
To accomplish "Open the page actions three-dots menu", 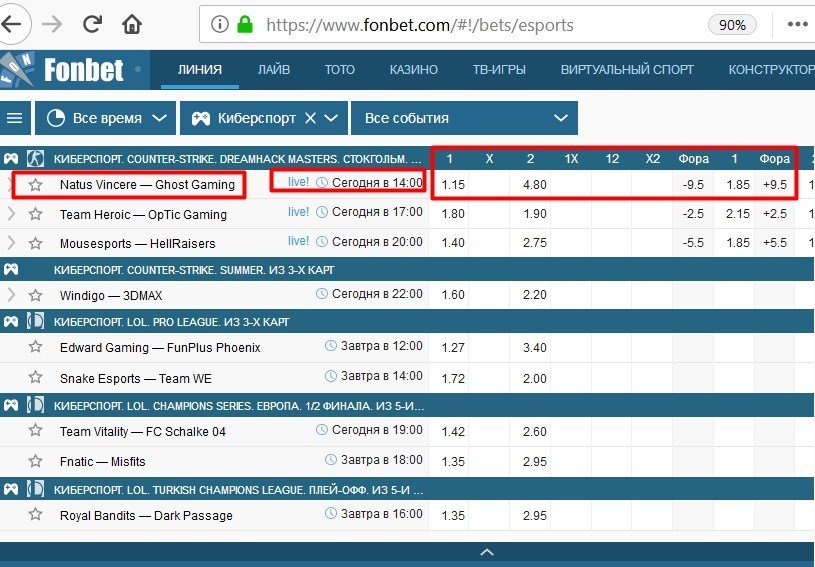I will pyautogui.click(x=797, y=24).
